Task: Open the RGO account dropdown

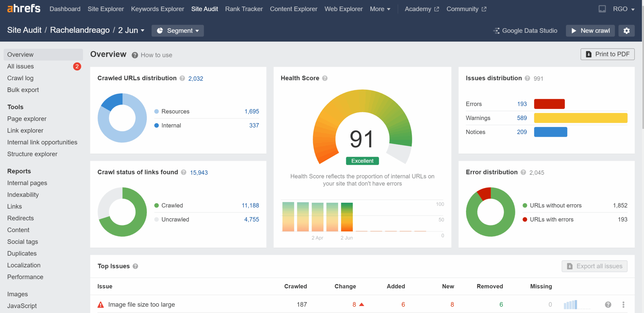Action: (624, 9)
